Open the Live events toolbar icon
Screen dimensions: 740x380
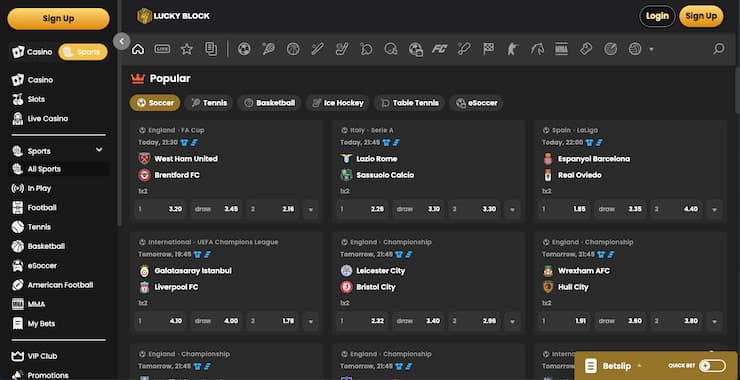click(x=162, y=49)
